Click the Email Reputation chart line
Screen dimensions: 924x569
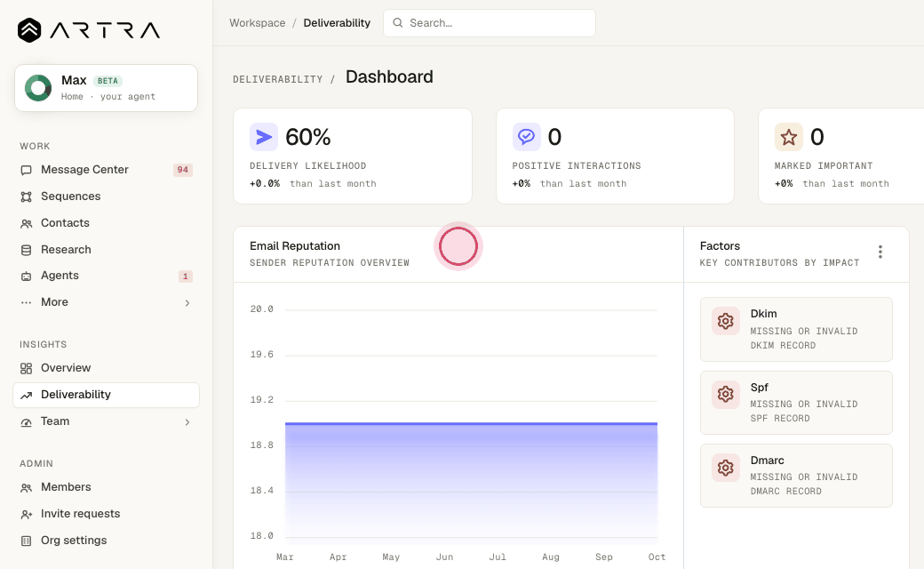point(472,423)
